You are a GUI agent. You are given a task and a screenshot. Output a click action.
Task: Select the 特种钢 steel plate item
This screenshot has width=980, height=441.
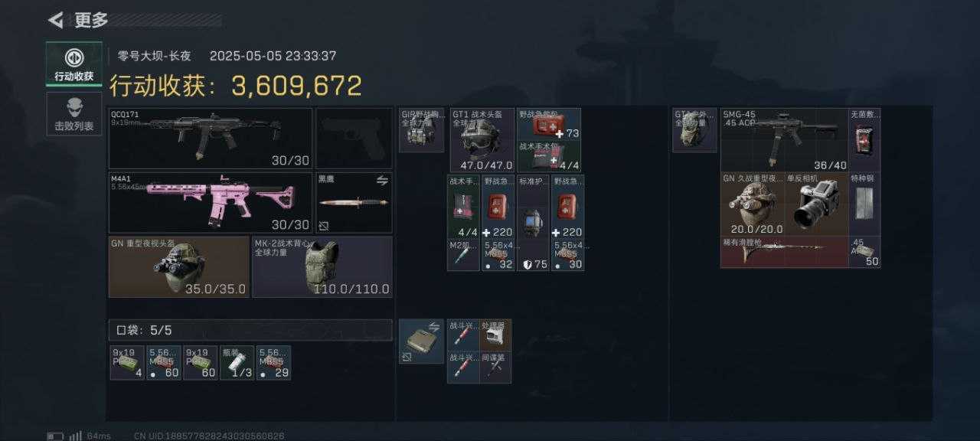[x=864, y=204]
